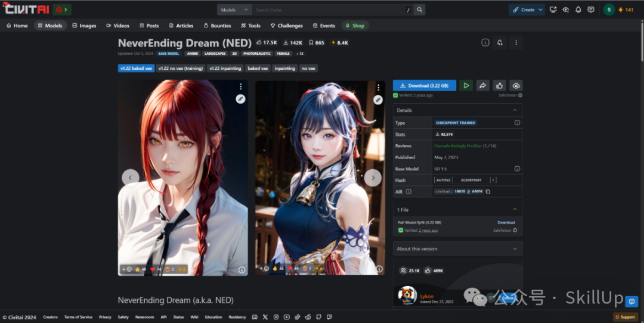Screen dimensions: 644x323
Task: Click info icon on blue-haired image
Action: [x=379, y=269]
